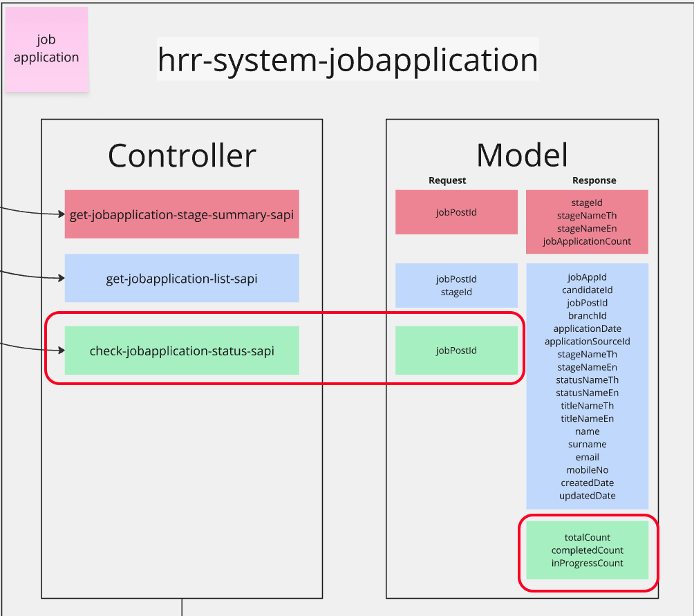The width and height of the screenshot is (694, 616).
Task: Select the blue request box containing stageId
Action: tap(456, 286)
